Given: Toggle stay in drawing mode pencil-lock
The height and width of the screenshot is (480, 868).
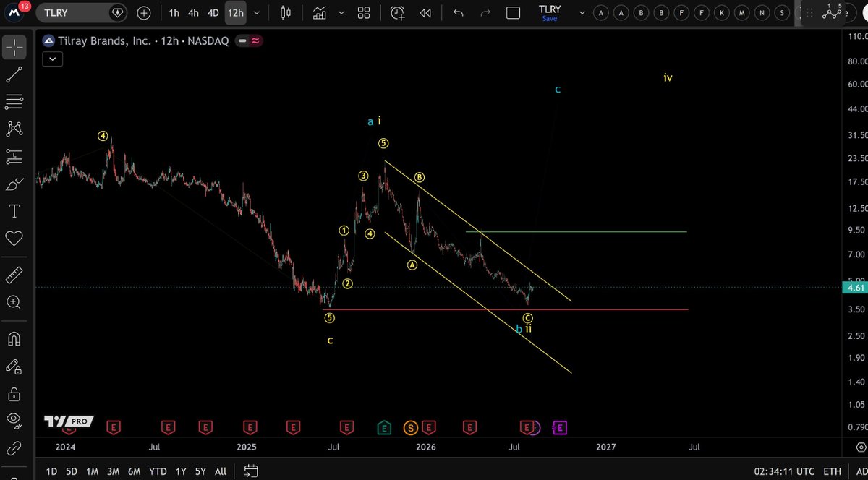Looking at the screenshot, I should (x=14, y=367).
